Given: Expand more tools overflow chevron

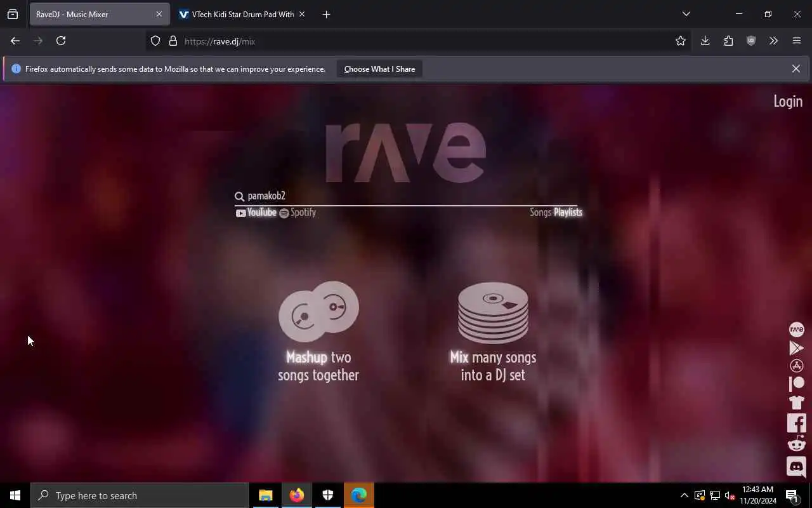Looking at the screenshot, I should [x=773, y=41].
